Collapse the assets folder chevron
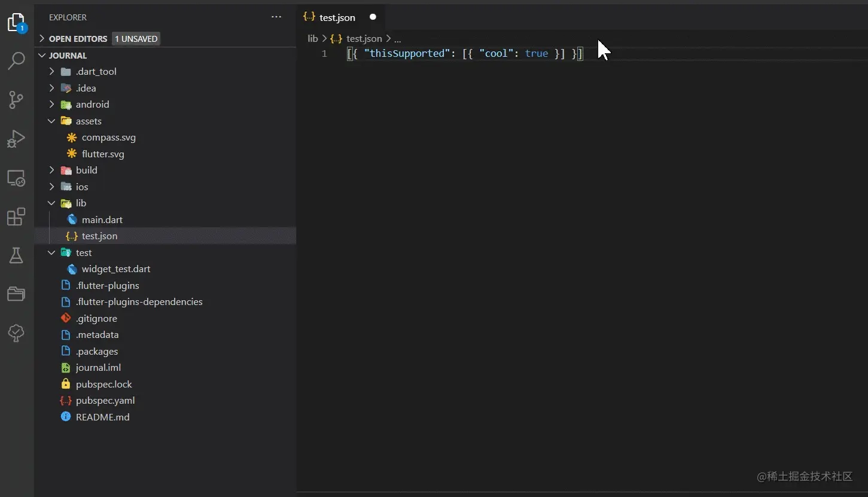The image size is (868, 497). (51, 121)
